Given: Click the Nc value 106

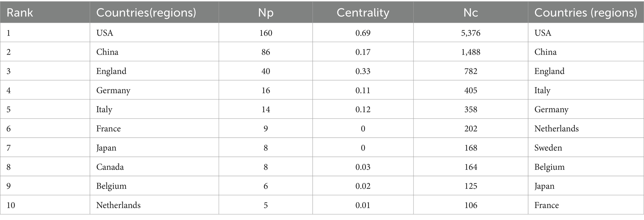Looking at the screenshot, I should click(471, 205).
